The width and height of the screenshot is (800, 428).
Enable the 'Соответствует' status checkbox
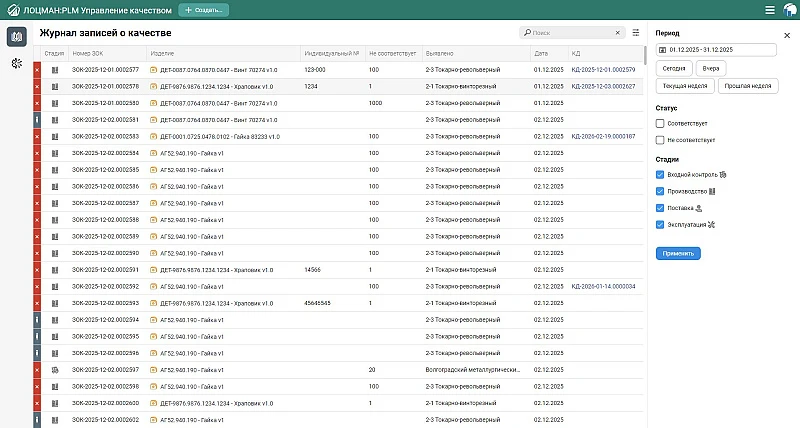click(x=660, y=123)
